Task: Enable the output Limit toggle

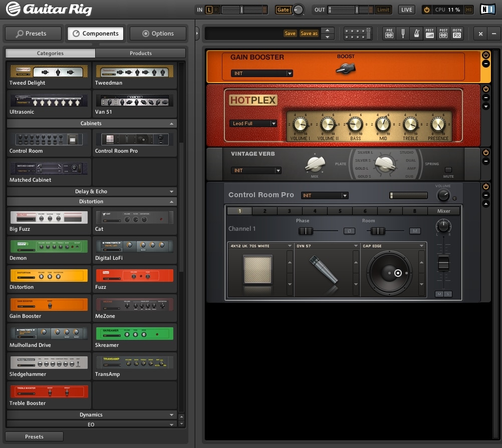Action: (383, 10)
